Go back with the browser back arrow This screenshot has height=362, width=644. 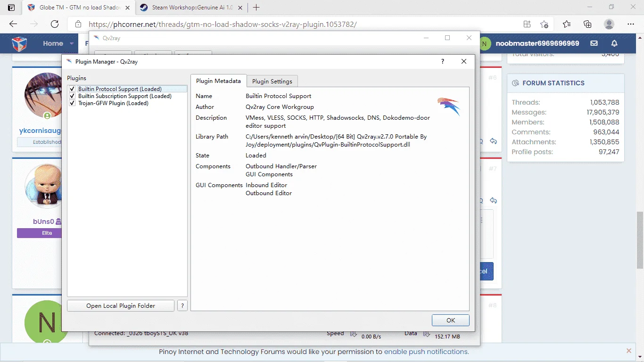click(x=13, y=24)
